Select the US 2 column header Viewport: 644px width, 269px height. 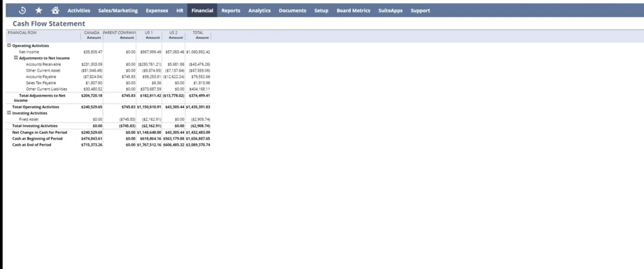[x=174, y=33]
